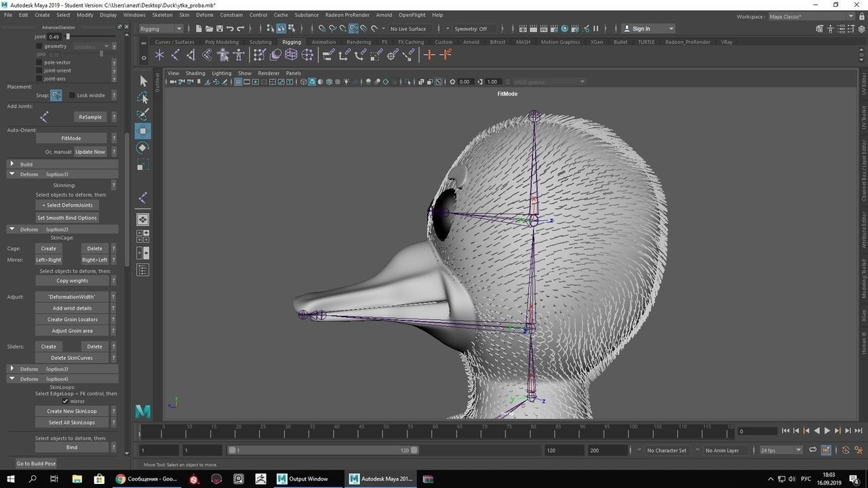Click the Create Lattice shelf icon
This screenshot has height=488, width=868.
[x=292, y=55]
